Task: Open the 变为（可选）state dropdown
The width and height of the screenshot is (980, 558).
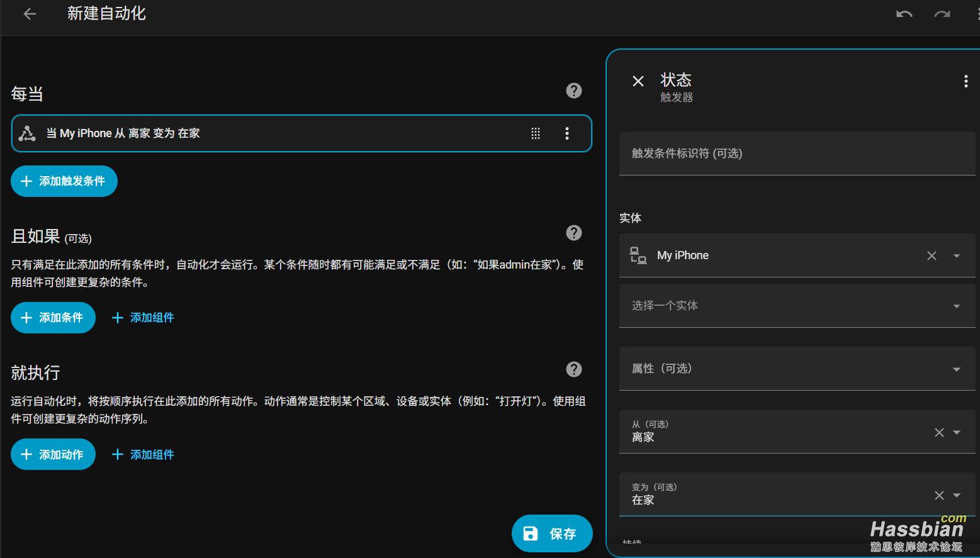Action: (x=956, y=495)
